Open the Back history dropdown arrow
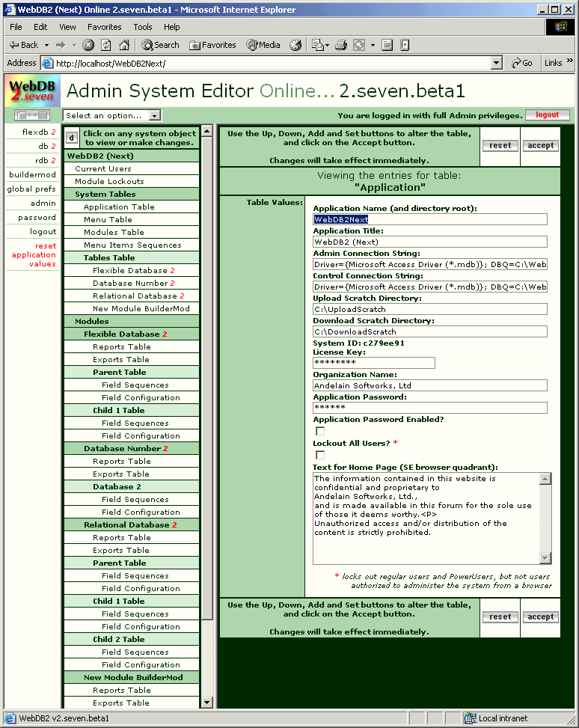This screenshot has height=728, width=579. (x=46, y=45)
